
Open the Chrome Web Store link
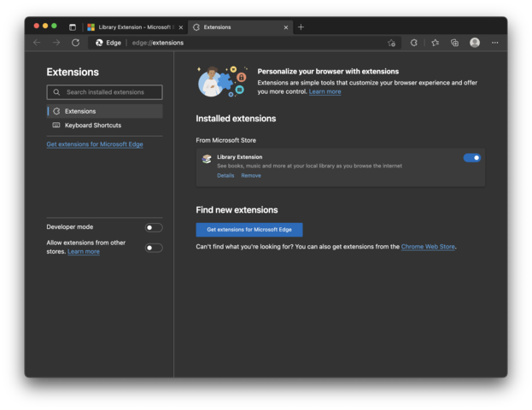pos(428,247)
